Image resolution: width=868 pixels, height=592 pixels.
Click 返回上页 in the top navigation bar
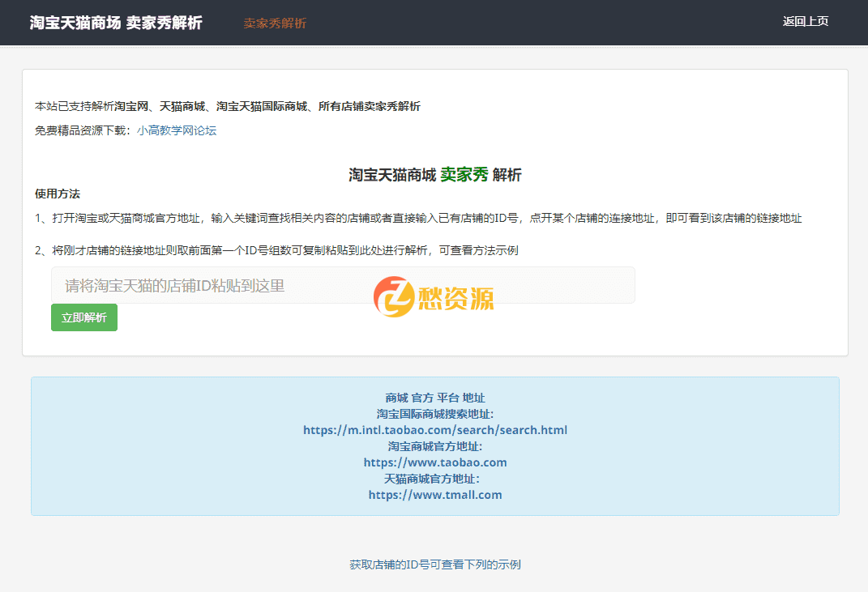[805, 22]
